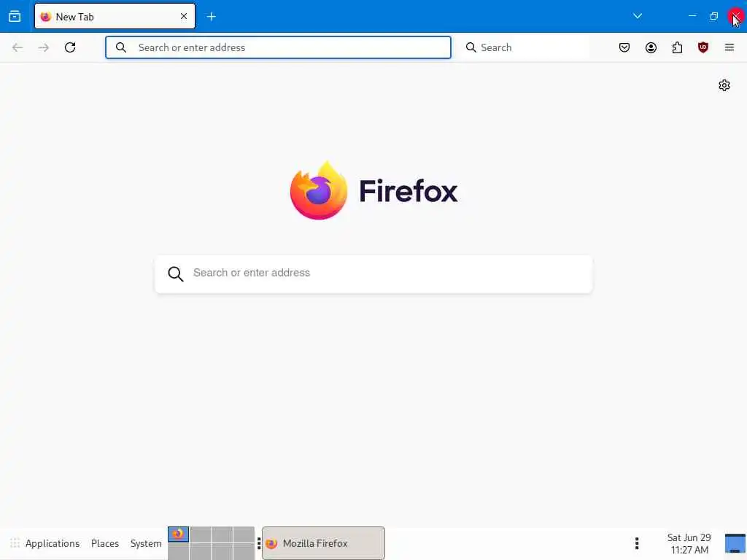Open uBlock Origin shield icon
This screenshot has height=560, width=747.
(x=703, y=47)
